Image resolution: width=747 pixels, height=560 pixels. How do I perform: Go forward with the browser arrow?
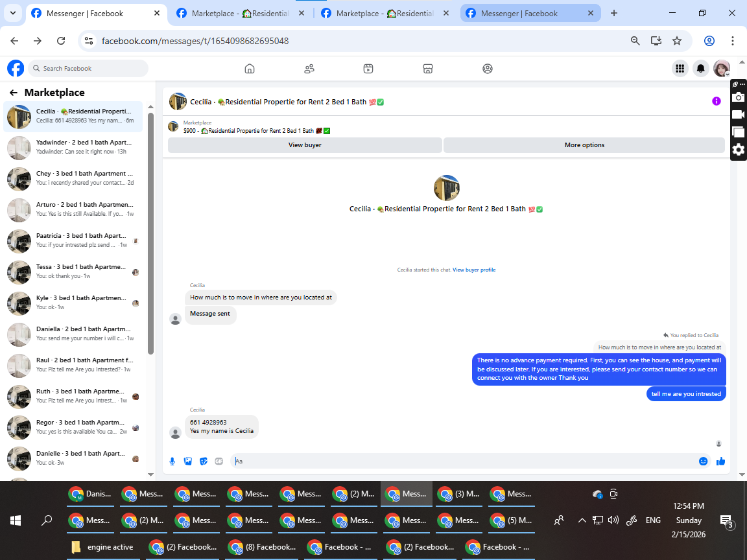[38, 41]
